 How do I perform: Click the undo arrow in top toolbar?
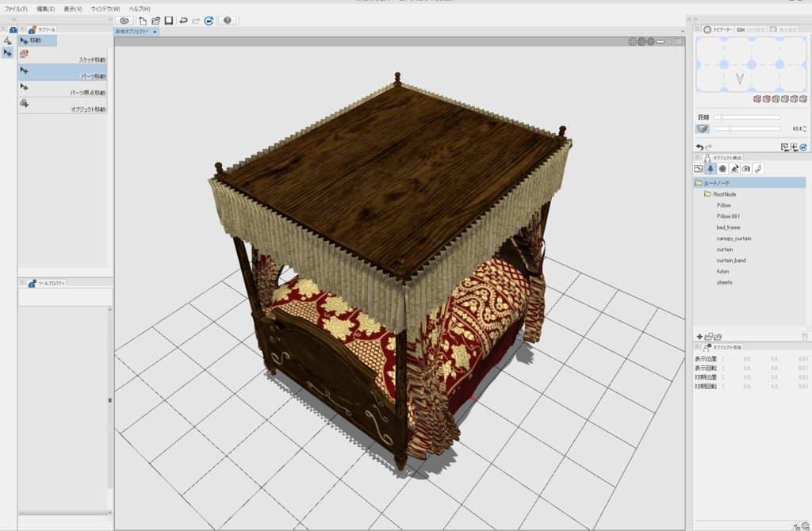[183, 20]
